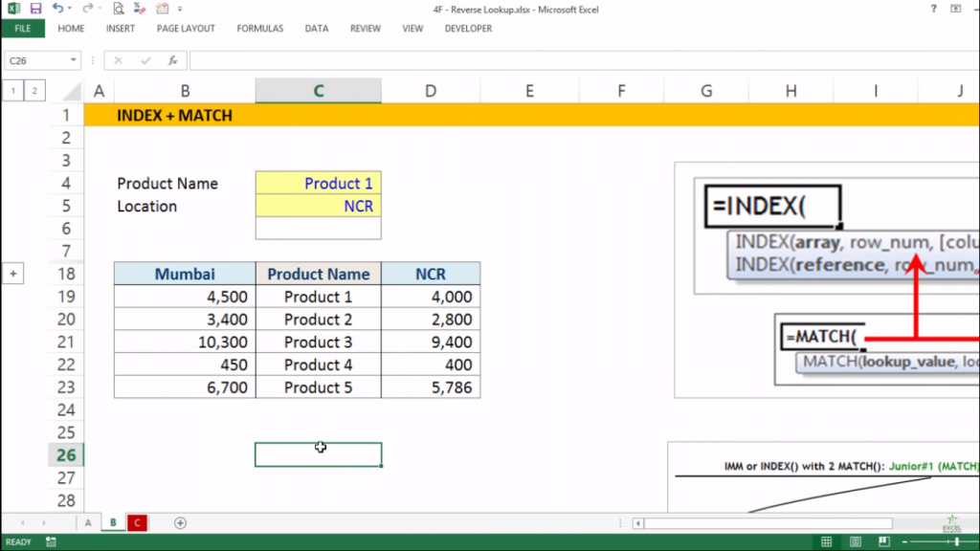Undo the last action
Image resolution: width=980 pixels, height=551 pixels.
tap(58, 8)
